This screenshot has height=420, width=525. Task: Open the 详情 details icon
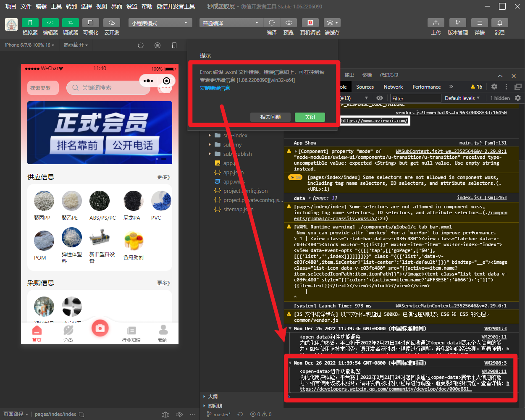pyautogui.click(x=480, y=23)
